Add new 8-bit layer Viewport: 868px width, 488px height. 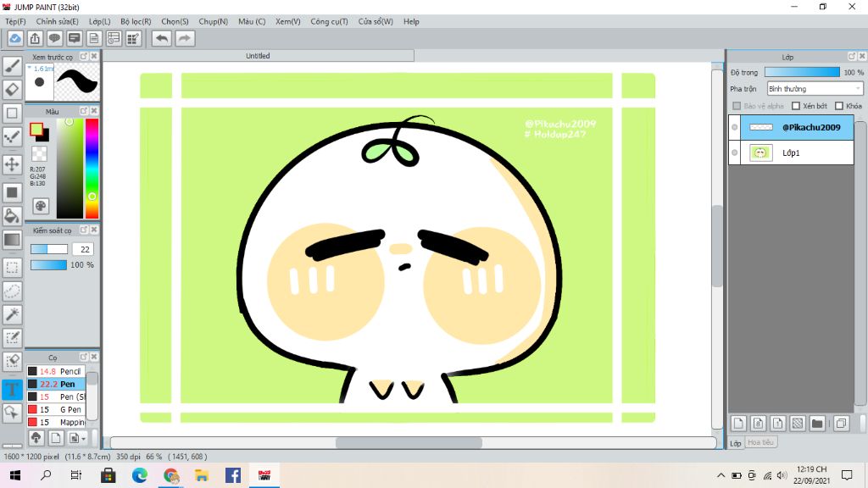(x=759, y=424)
